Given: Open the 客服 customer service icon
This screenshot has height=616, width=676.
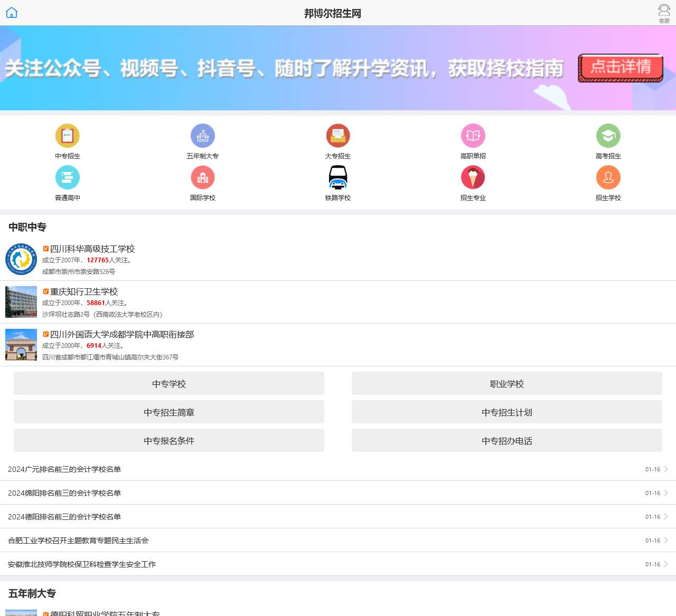Looking at the screenshot, I should (664, 13).
